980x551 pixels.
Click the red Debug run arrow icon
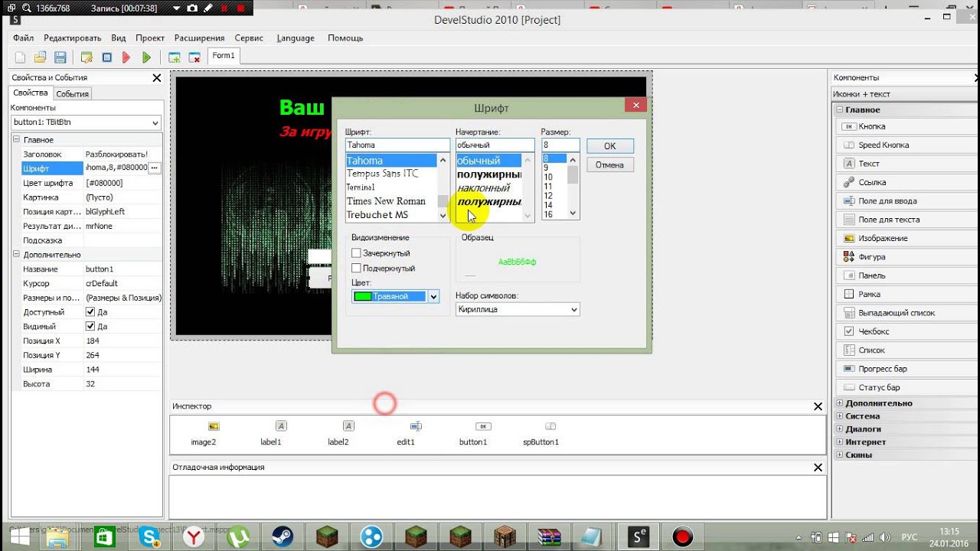(126, 57)
